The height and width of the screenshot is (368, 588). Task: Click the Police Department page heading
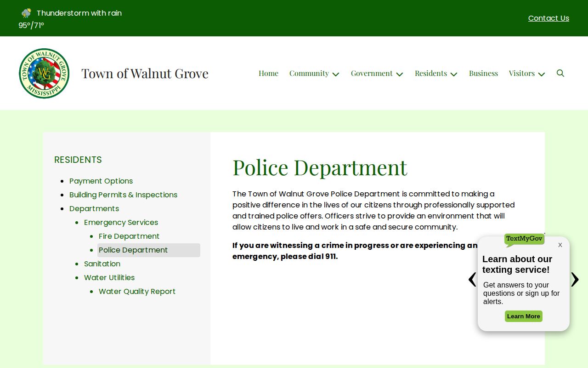pyautogui.click(x=320, y=167)
